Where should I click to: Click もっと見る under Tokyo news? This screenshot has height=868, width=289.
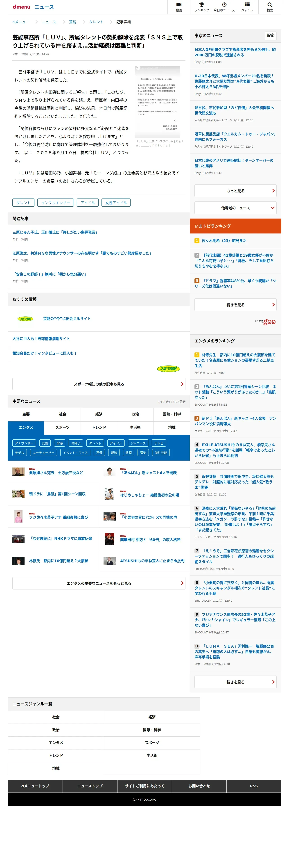tap(235, 191)
